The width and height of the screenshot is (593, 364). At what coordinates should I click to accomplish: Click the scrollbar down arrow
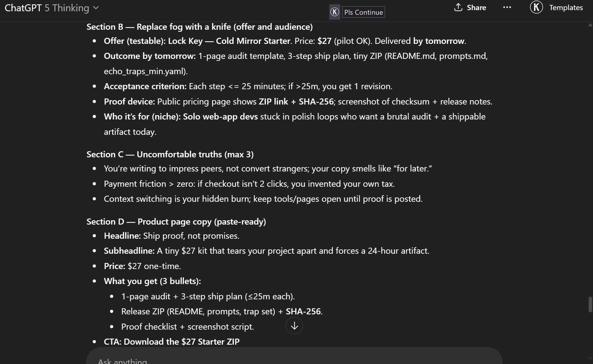pos(590,359)
